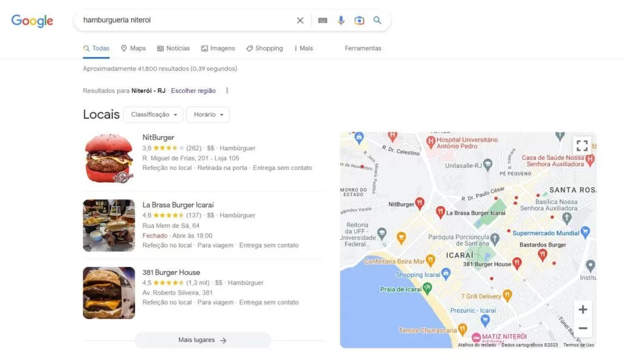The image size is (623, 364).
Task: Switch to the Maps tab
Action: point(133,49)
